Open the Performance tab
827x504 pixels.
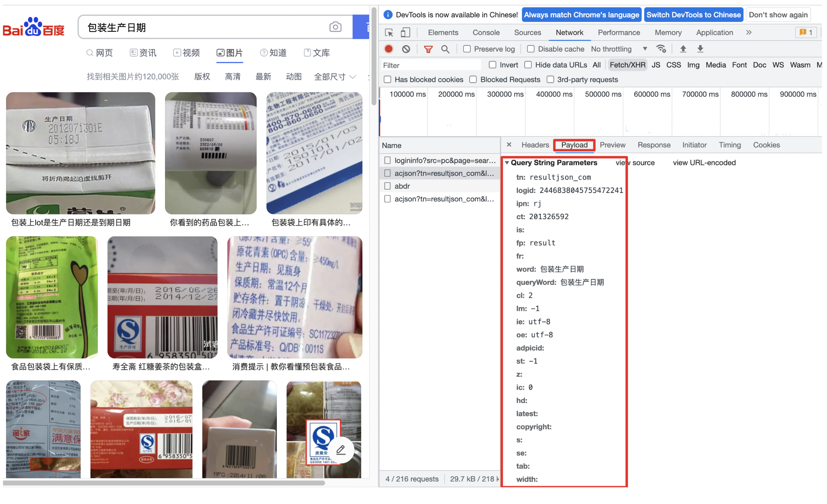[x=619, y=32]
